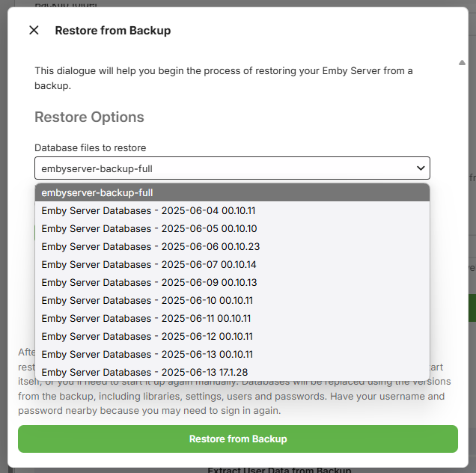Choose backup dated 2025-06-09 00.10.13
Viewport: 476px width, 473px height.
pyautogui.click(x=232, y=282)
